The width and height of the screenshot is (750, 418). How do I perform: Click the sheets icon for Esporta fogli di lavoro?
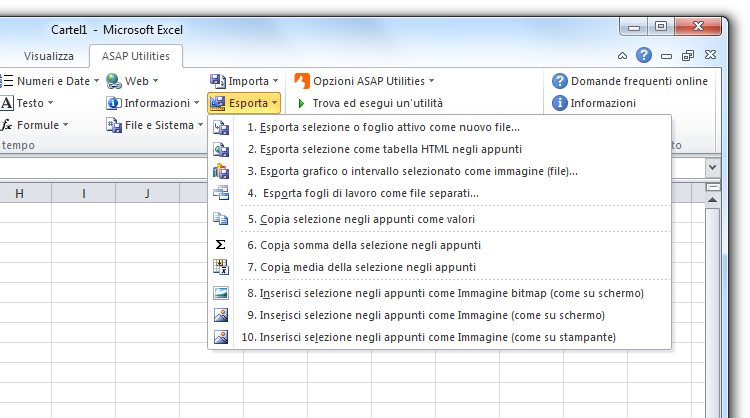coord(221,193)
